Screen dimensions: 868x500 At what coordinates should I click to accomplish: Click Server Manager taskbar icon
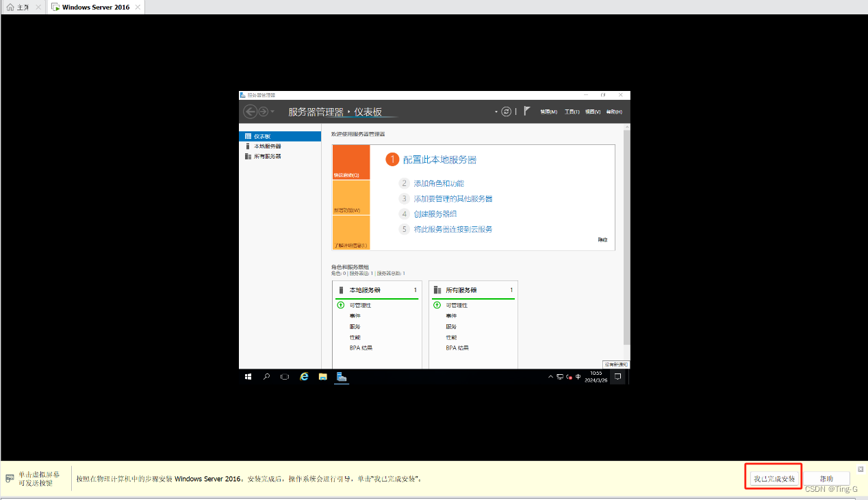coord(342,377)
